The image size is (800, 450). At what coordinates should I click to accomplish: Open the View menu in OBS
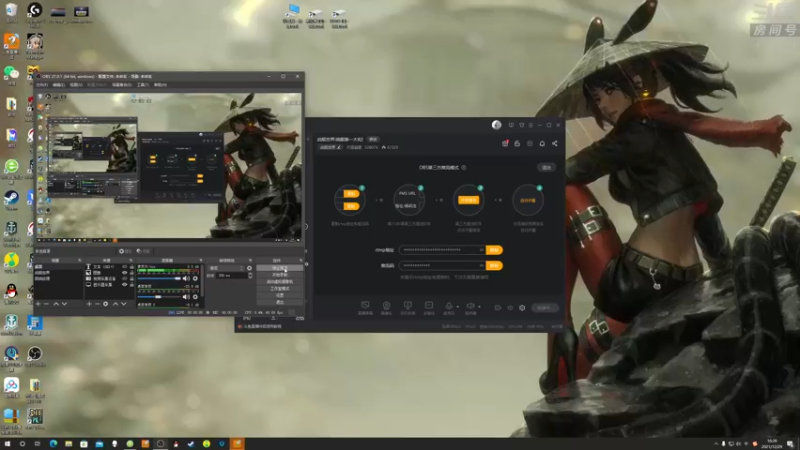(x=76, y=85)
